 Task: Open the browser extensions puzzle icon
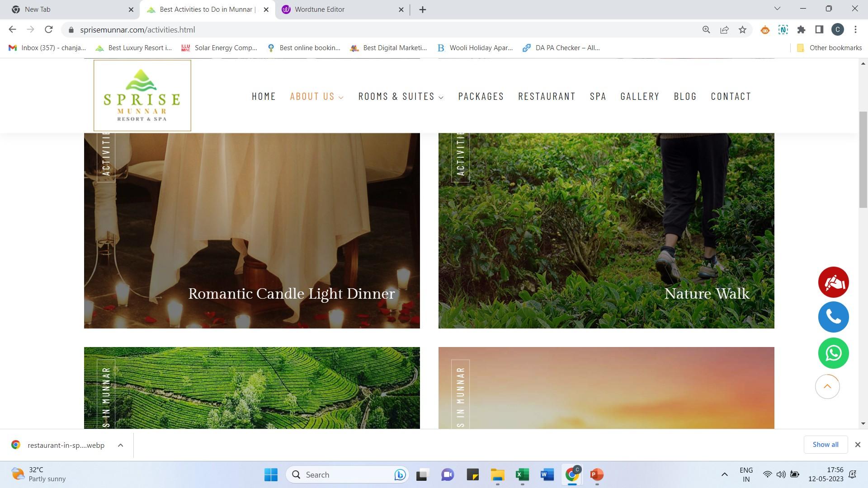(x=801, y=30)
